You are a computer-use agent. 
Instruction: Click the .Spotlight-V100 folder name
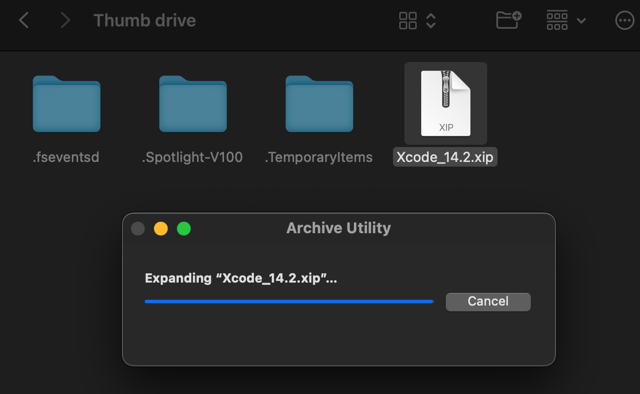click(x=192, y=157)
